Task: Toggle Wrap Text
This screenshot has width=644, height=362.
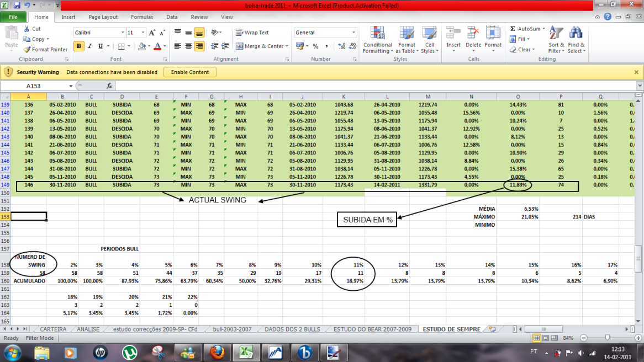Action: pyautogui.click(x=252, y=33)
